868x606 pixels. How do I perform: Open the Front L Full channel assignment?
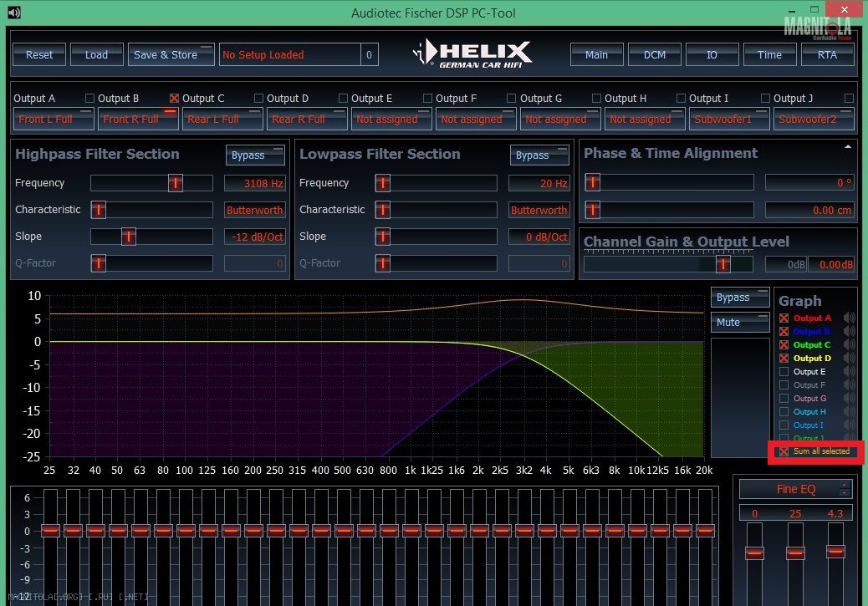click(x=53, y=119)
